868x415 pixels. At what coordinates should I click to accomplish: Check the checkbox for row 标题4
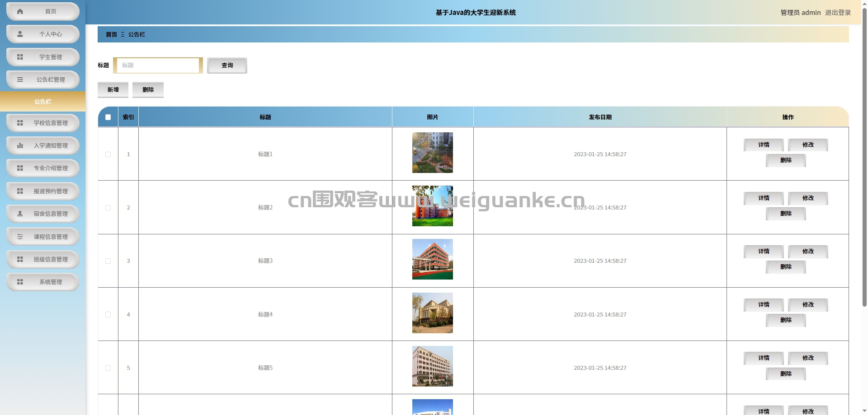pyautogui.click(x=108, y=314)
